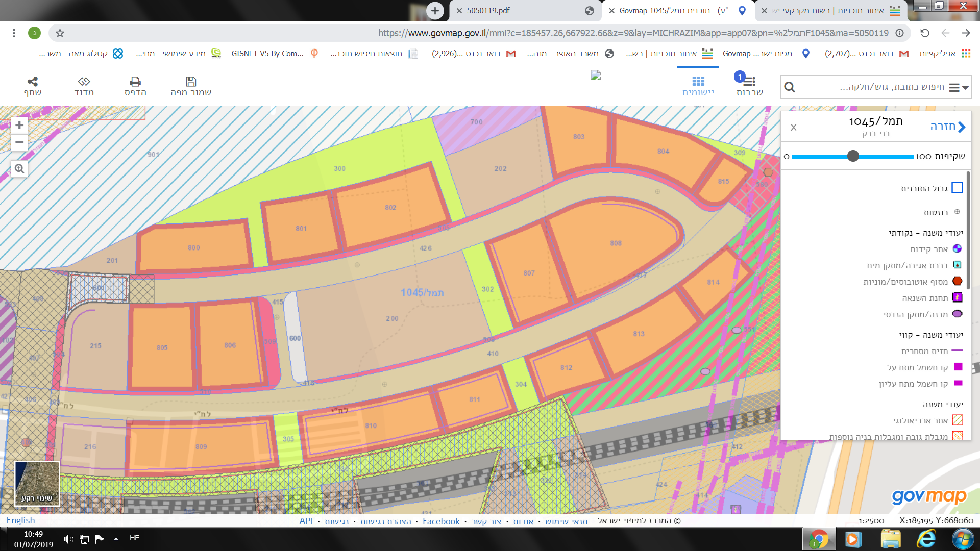This screenshot has height=551, width=980.
Task: Expand the search options dropdown arrow
Action: coord(965,88)
